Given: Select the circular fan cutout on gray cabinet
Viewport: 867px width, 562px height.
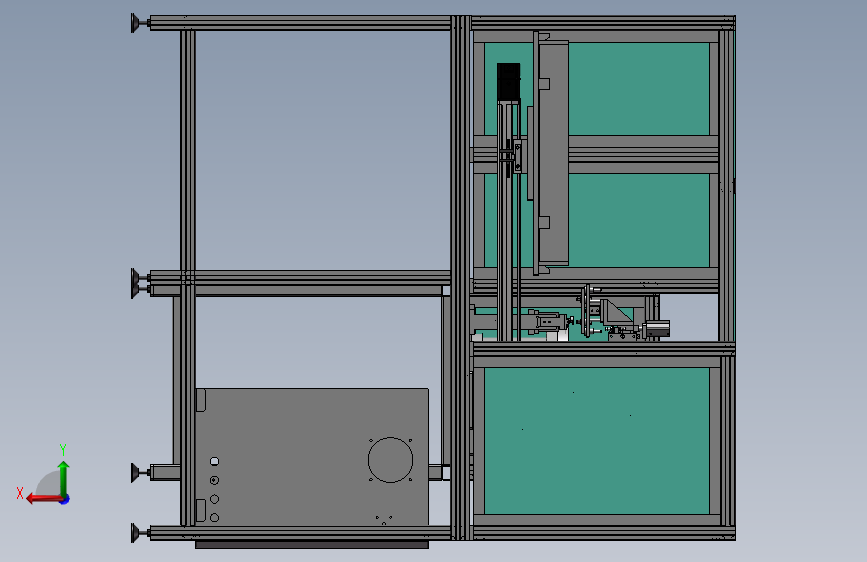Looking at the screenshot, I should click(x=390, y=460).
